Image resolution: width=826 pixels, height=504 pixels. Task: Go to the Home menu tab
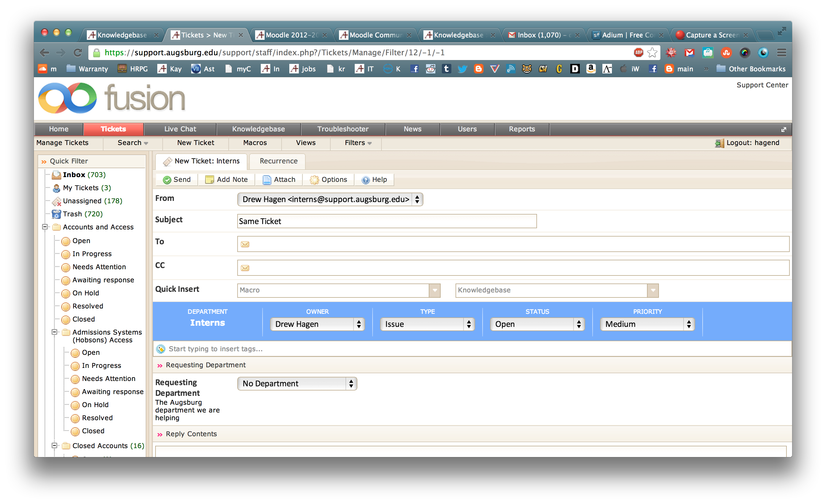click(x=59, y=129)
